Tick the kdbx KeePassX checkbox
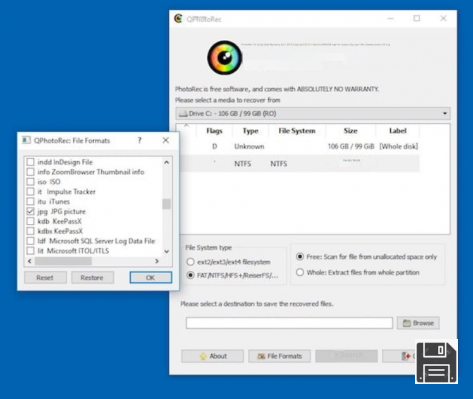The image size is (473, 399). (x=30, y=231)
